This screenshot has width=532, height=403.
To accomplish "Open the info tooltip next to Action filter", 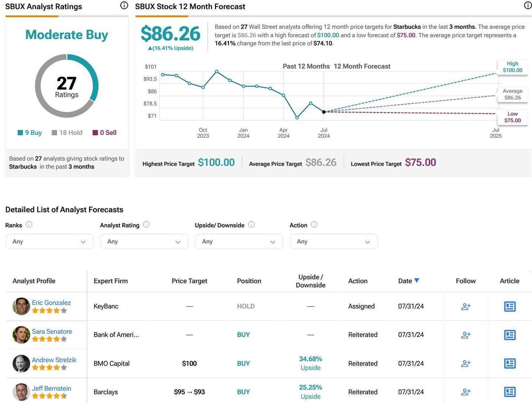I will pyautogui.click(x=314, y=225).
